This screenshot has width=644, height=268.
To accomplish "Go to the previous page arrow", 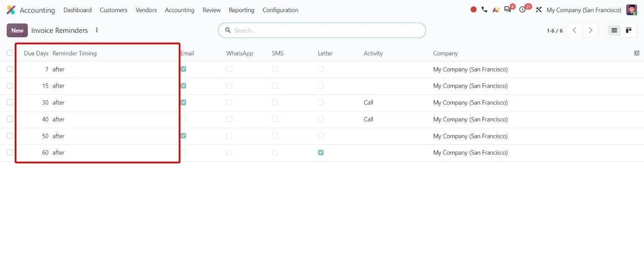I will (574, 30).
